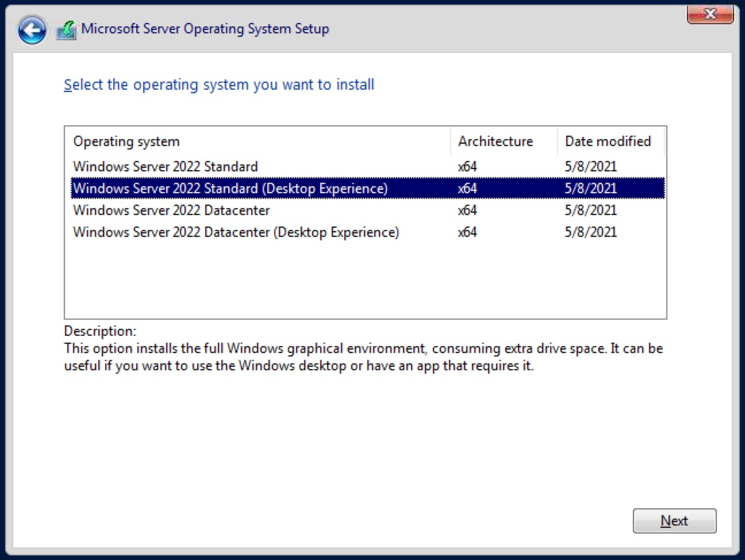Viewport: 745px width, 560px height.
Task: Choose Windows Server 2022 Datacenter
Action: (171, 210)
